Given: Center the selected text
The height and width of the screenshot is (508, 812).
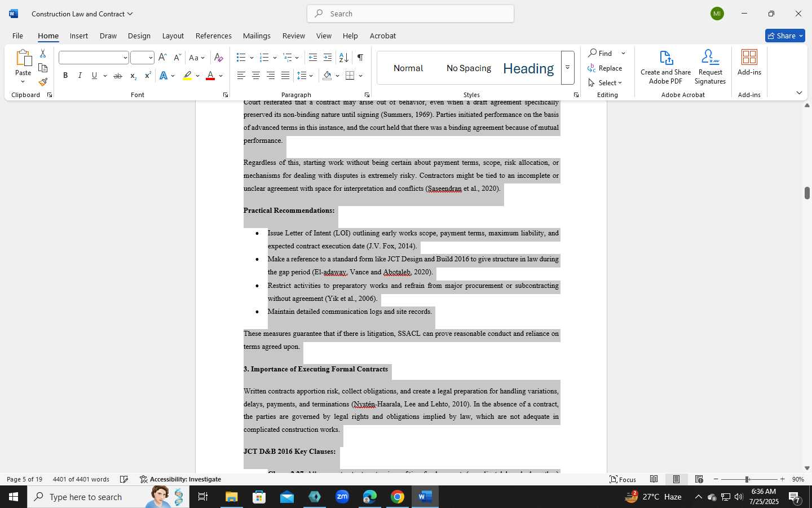Looking at the screenshot, I should point(256,76).
